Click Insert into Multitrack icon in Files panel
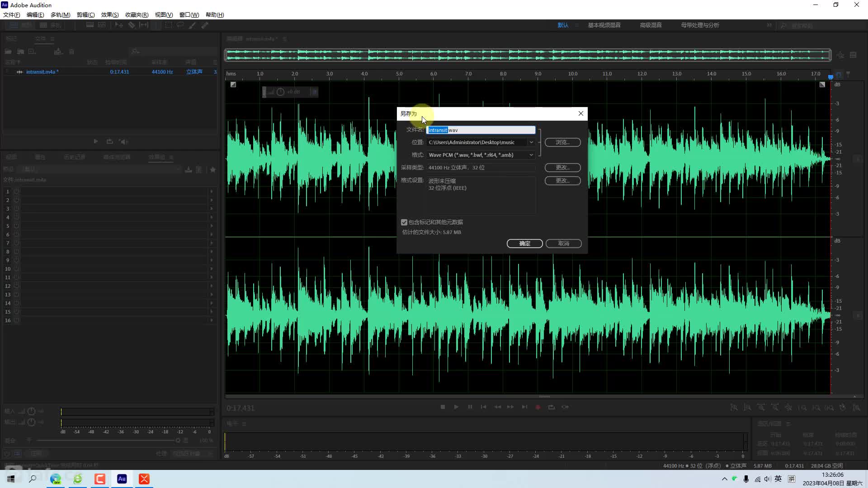 click(58, 52)
